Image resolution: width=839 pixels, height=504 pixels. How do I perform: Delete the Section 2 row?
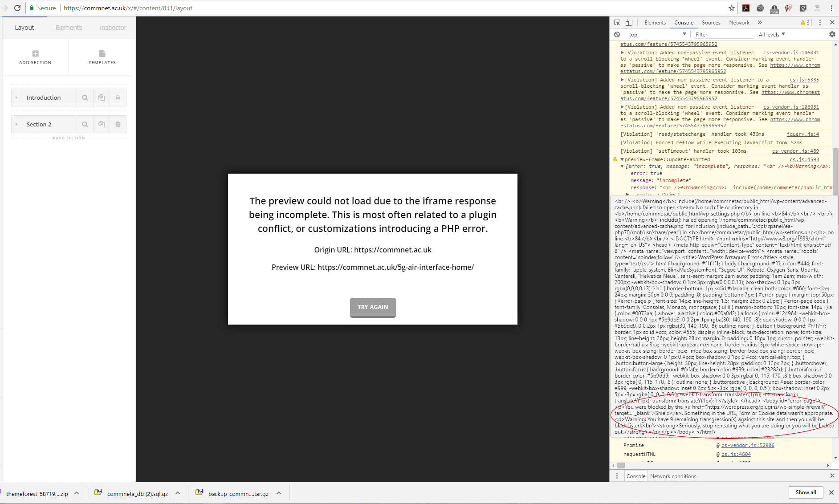pyautogui.click(x=118, y=125)
